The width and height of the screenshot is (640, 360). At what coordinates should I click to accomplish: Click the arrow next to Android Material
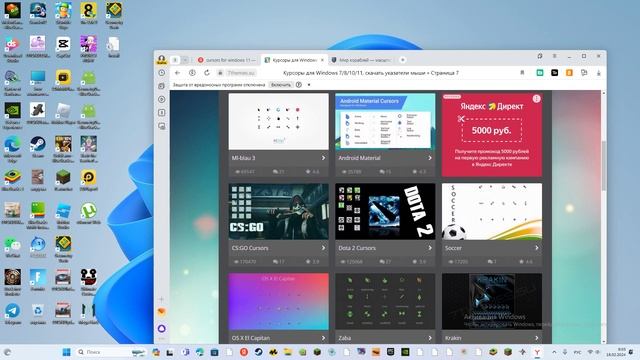pyautogui.click(x=430, y=158)
